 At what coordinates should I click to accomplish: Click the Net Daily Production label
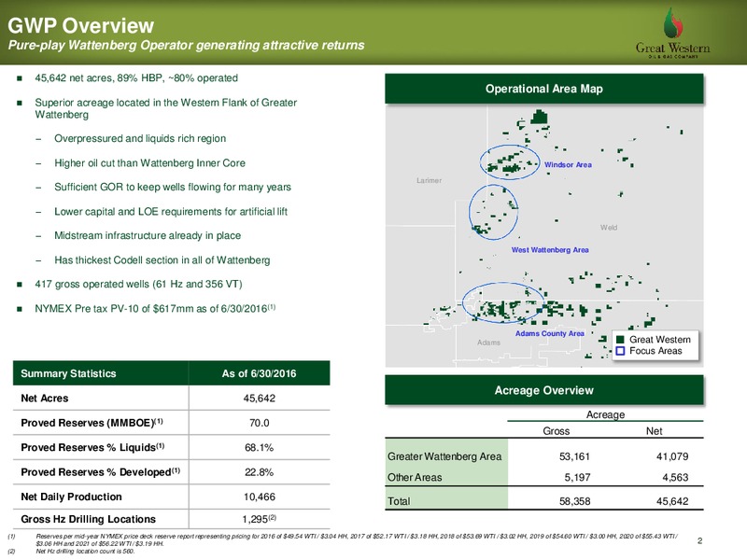(72, 497)
